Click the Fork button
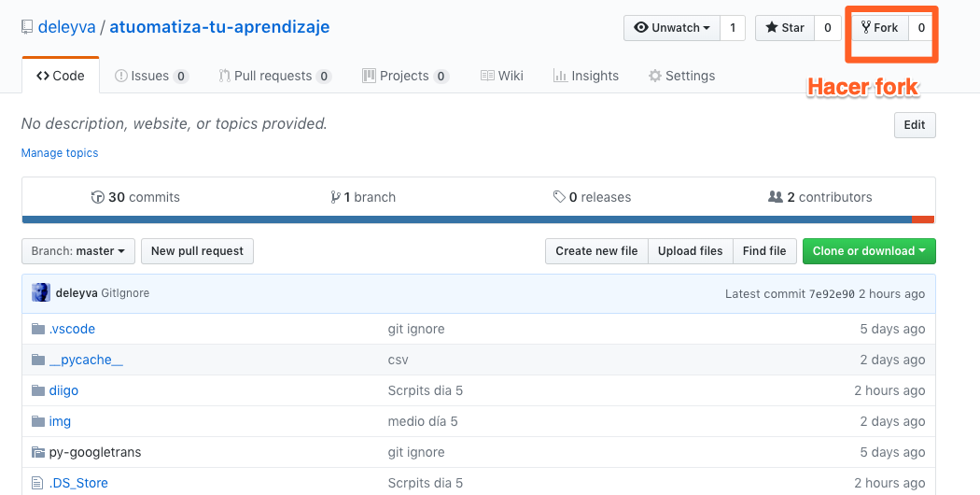980x495 pixels. point(879,28)
